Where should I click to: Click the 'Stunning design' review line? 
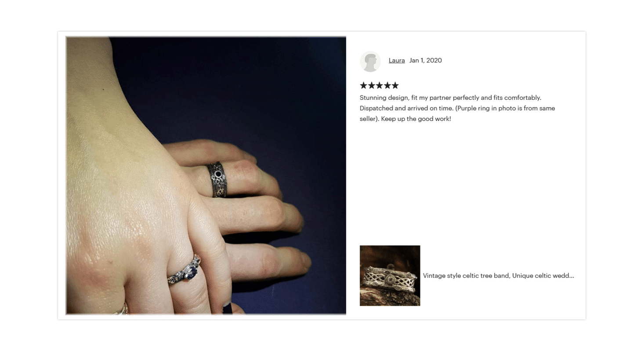tap(450, 97)
